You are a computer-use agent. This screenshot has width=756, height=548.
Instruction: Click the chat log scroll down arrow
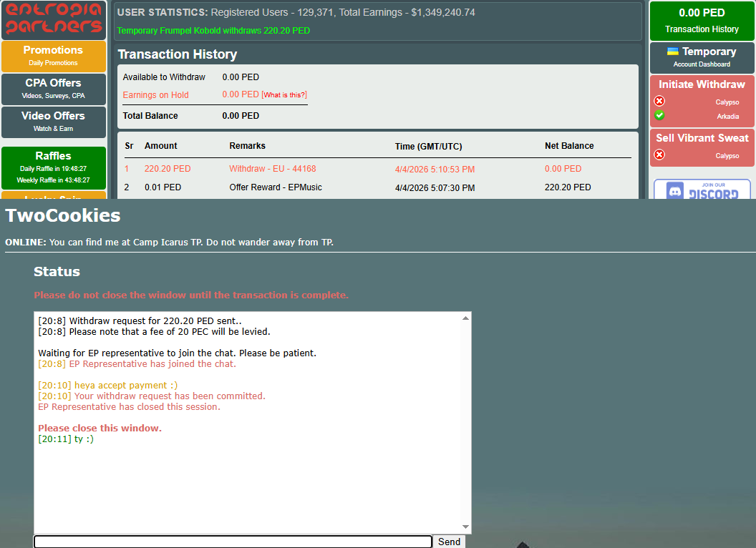[465, 527]
